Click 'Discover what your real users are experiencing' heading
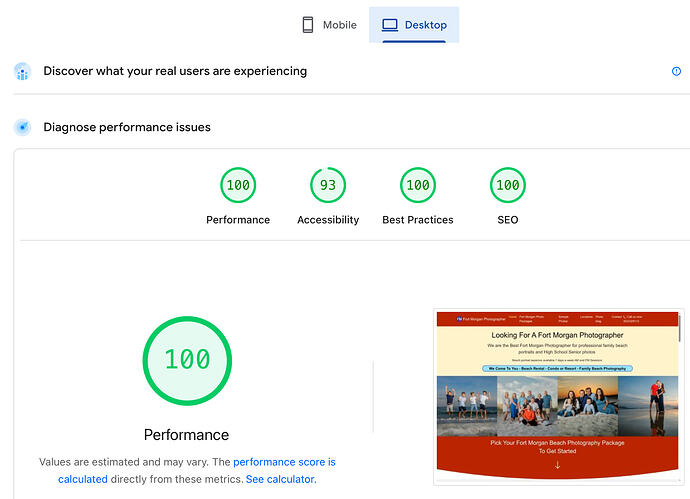 pos(175,71)
